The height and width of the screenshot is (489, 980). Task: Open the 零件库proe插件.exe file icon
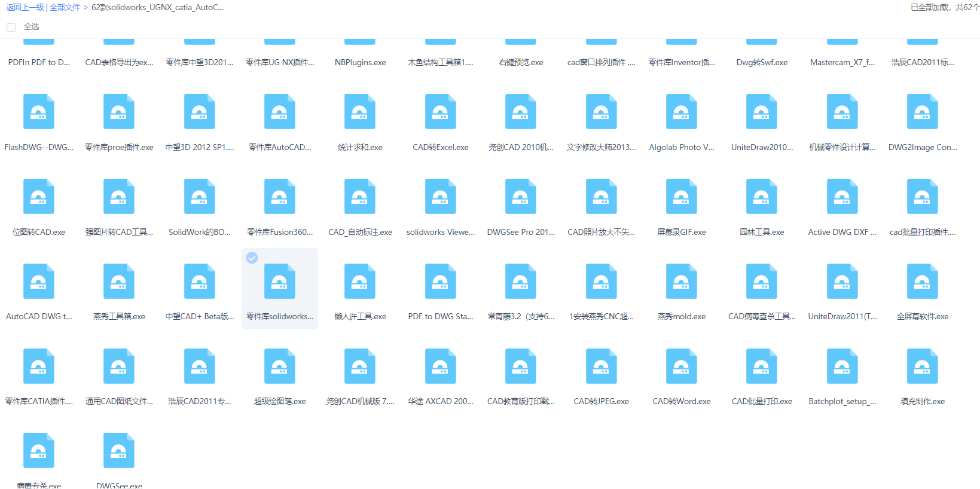(119, 111)
